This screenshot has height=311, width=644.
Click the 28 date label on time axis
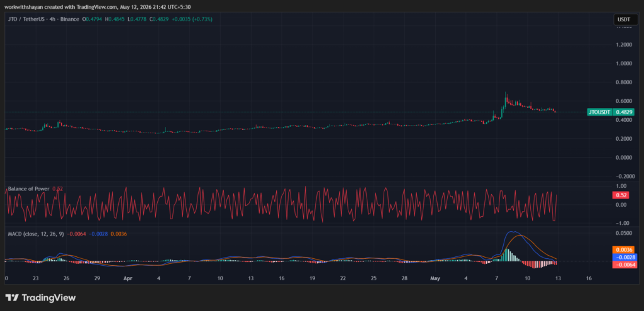point(404,278)
